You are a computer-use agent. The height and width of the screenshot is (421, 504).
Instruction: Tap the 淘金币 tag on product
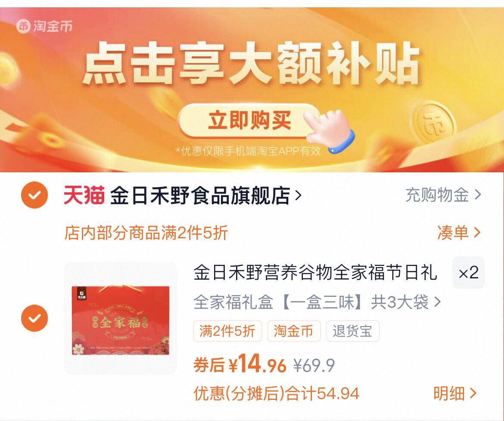click(294, 331)
